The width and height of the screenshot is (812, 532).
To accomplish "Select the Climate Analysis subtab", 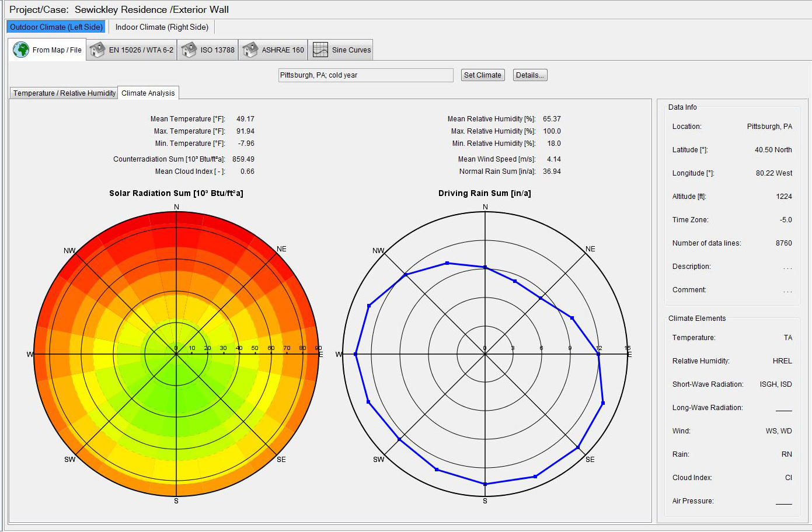I will coord(148,93).
